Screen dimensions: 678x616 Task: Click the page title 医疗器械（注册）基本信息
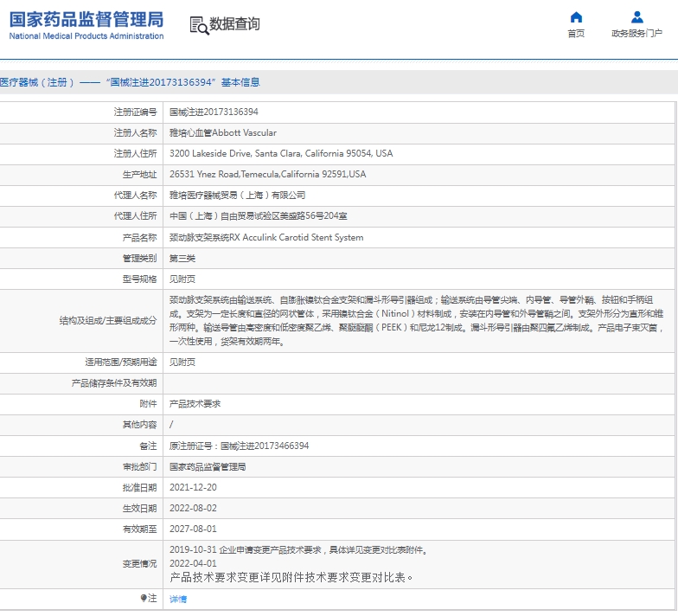point(130,82)
